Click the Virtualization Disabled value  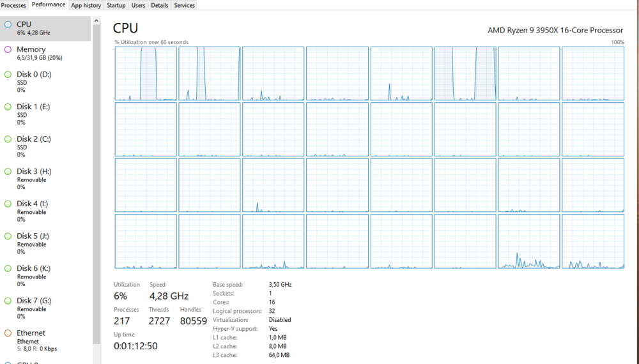[x=280, y=320]
